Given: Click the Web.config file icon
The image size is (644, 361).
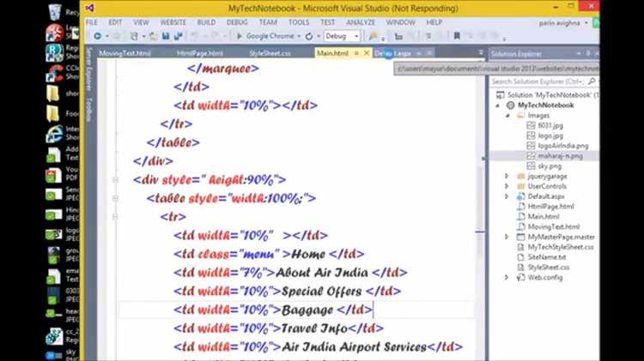Looking at the screenshot, I should [520, 277].
